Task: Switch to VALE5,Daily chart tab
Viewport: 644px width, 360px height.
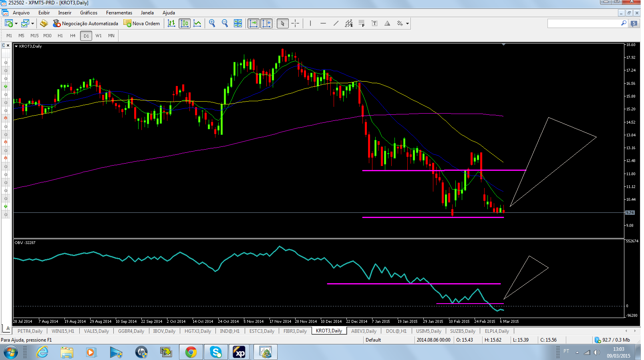Action: point(96,331)
